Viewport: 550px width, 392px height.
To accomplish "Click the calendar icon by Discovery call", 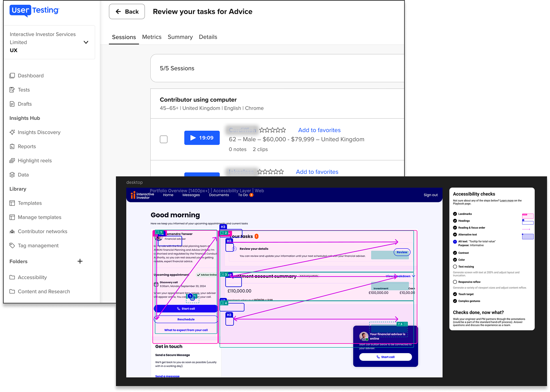I will pyautogui.click(x=156, y=284).
